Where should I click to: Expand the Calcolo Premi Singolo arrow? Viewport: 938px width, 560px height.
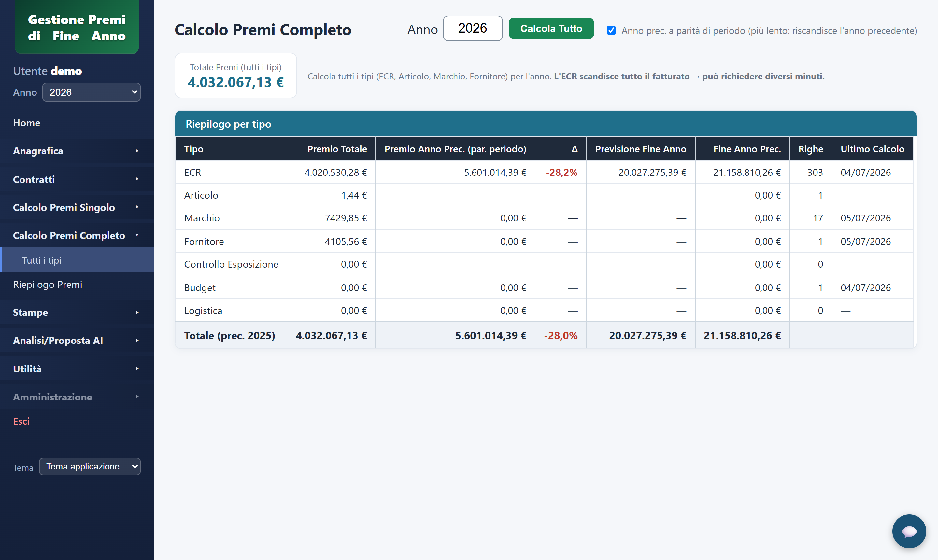coord(137,207)
